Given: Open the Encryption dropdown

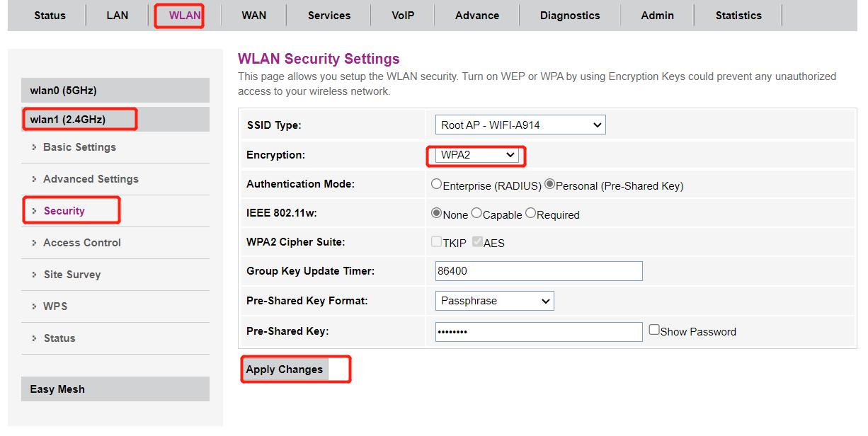Looking at the screenshot, I should (x=476, y=155).
